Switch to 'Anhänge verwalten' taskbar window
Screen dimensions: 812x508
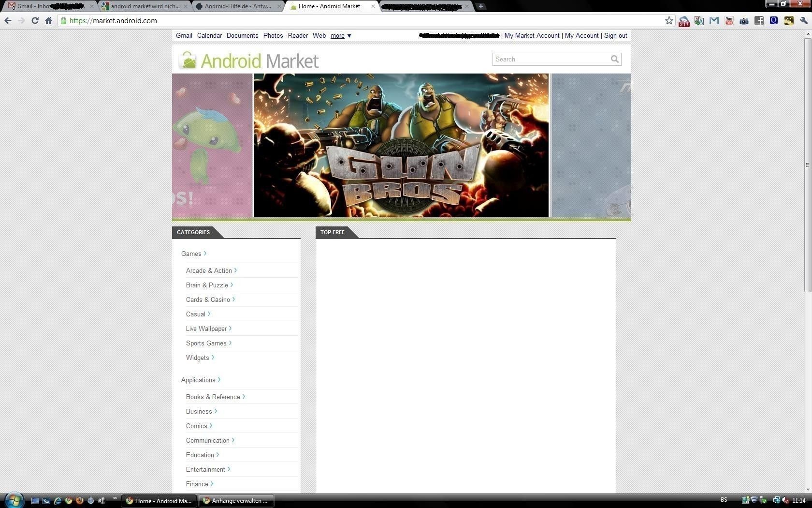coord(237,501)
